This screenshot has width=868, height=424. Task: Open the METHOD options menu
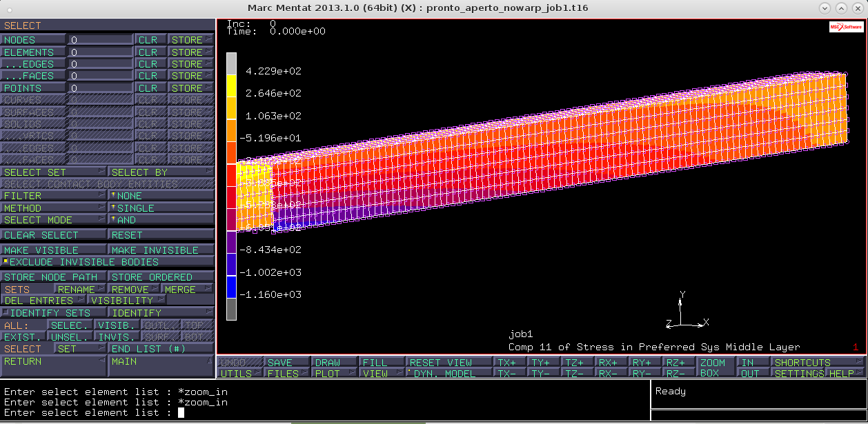click(x=55, y=208)
